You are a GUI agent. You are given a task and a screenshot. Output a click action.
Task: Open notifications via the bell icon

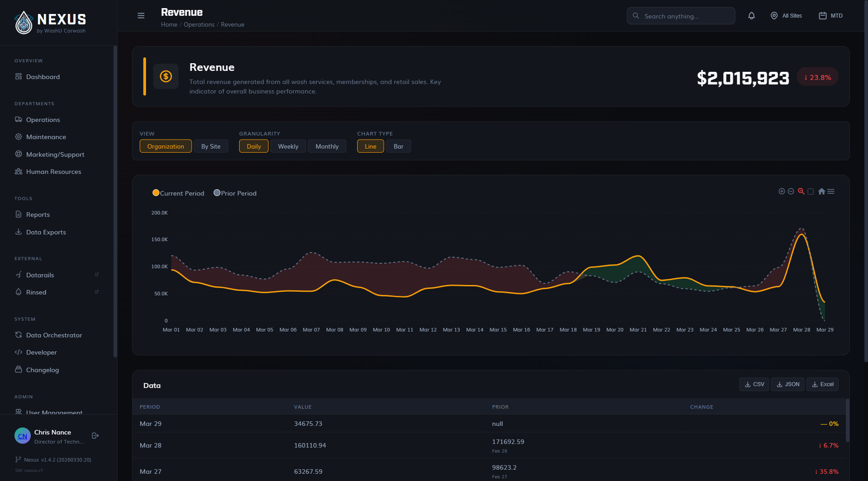[x=751, y=16]
